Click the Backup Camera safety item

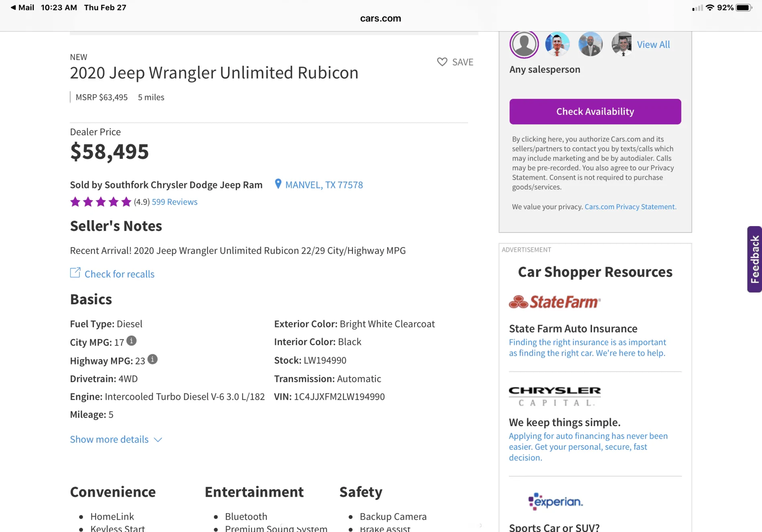pyautogui.click(x=393, y=516)
